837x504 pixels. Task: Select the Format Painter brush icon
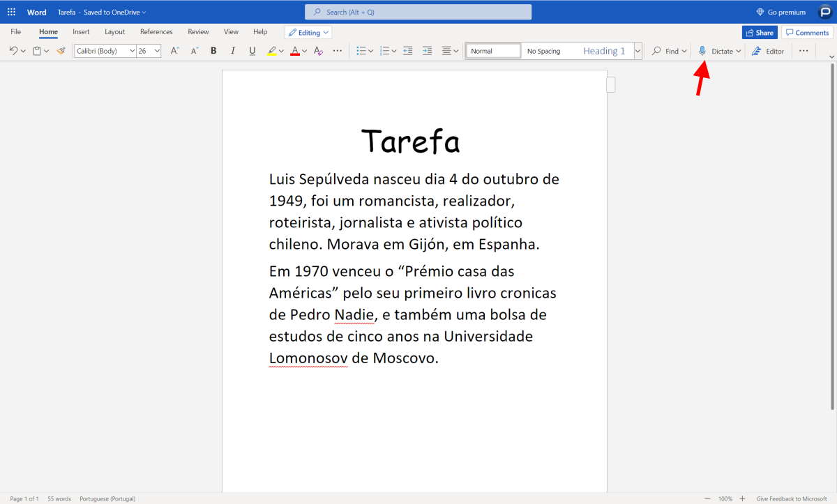point(61,51)
